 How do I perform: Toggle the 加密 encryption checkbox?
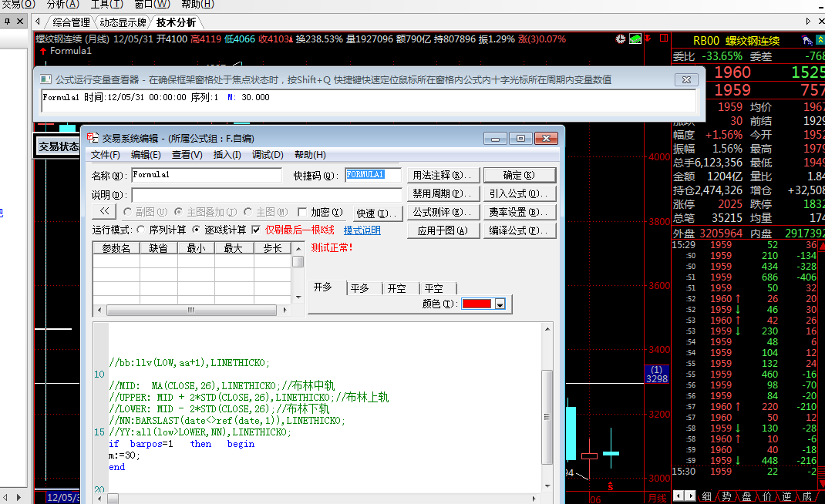302,212
